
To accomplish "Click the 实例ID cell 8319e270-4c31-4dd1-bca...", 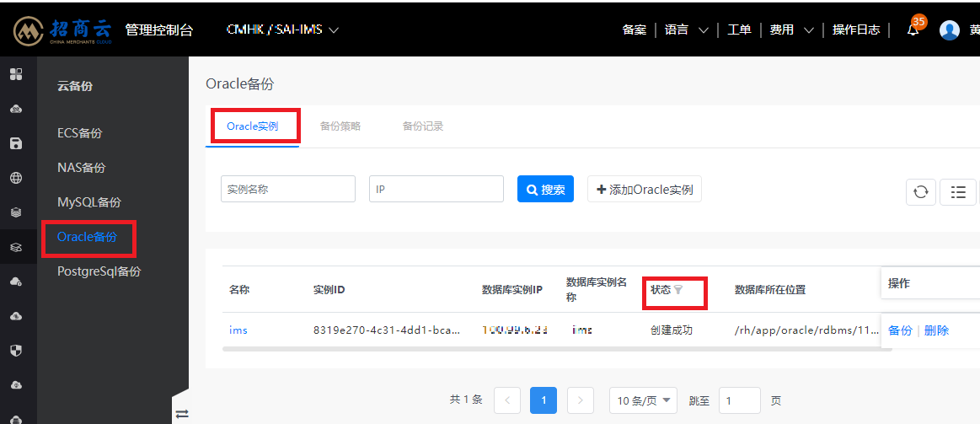I will (387, 330).
